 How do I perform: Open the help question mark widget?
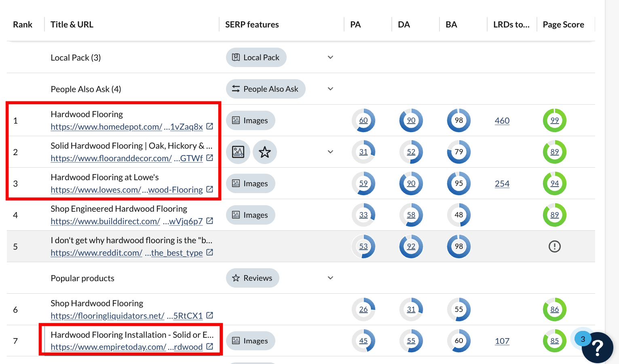[x=597, y=348]
